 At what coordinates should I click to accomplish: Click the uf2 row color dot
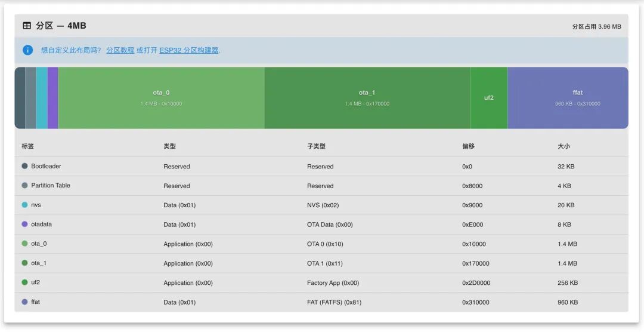pyautogui.click(x=24, y=282)
